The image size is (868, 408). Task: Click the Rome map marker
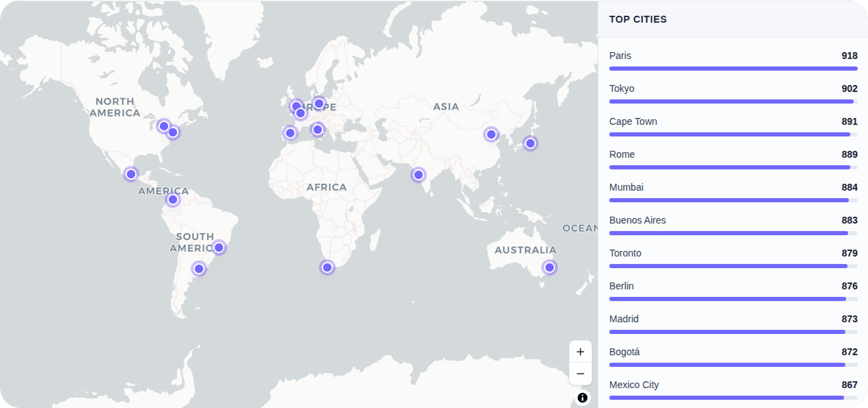(x=317, y=130)
